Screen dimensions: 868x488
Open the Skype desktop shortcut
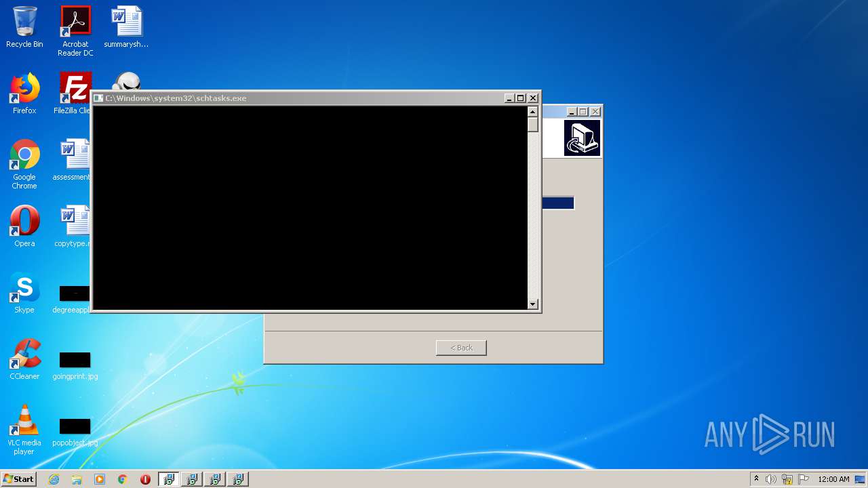tap(24, 293)
